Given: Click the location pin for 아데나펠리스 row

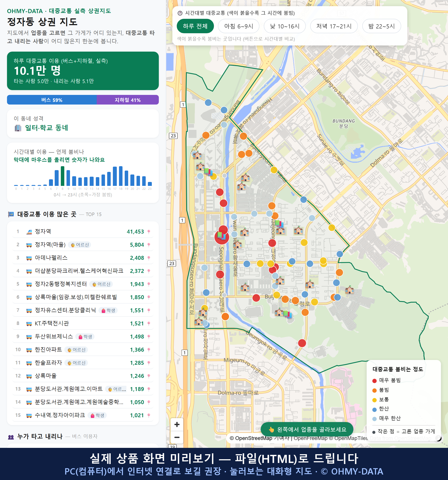Looking at the screenshot, I should [x=149, y=258].
